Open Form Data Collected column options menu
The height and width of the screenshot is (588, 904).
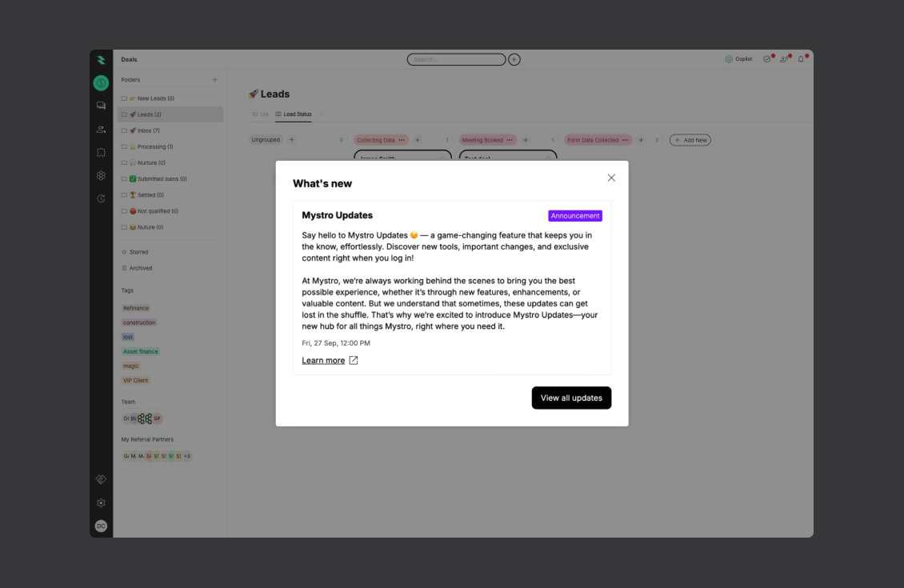[625, 140]
